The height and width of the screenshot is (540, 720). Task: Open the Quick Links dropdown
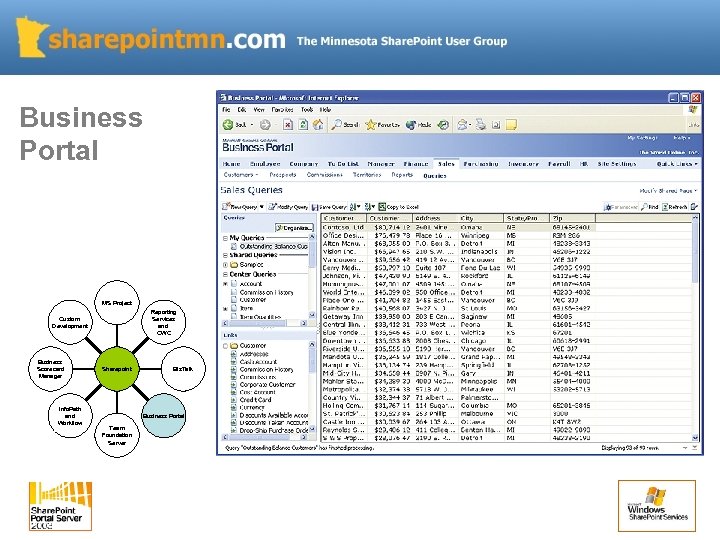click(677, 163)
